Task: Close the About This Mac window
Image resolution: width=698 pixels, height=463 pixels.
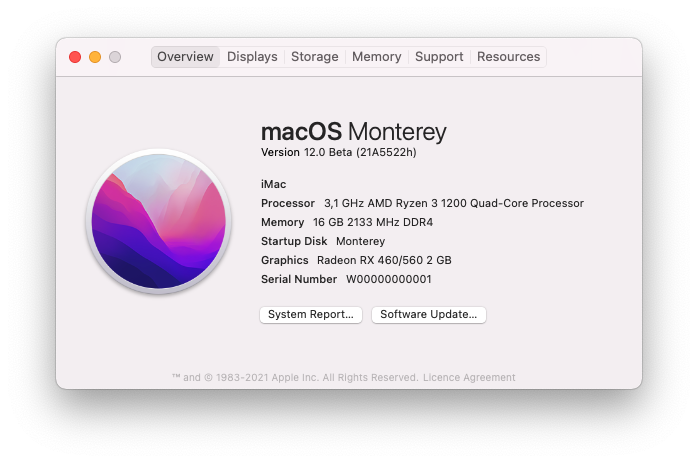Action: point(75,57)
